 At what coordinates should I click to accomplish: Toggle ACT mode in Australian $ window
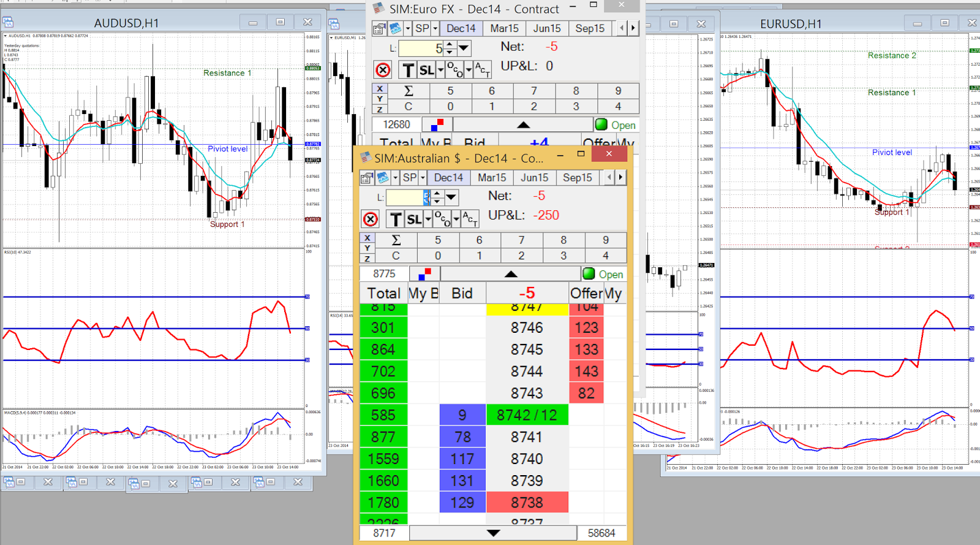(x=470, y=219)
